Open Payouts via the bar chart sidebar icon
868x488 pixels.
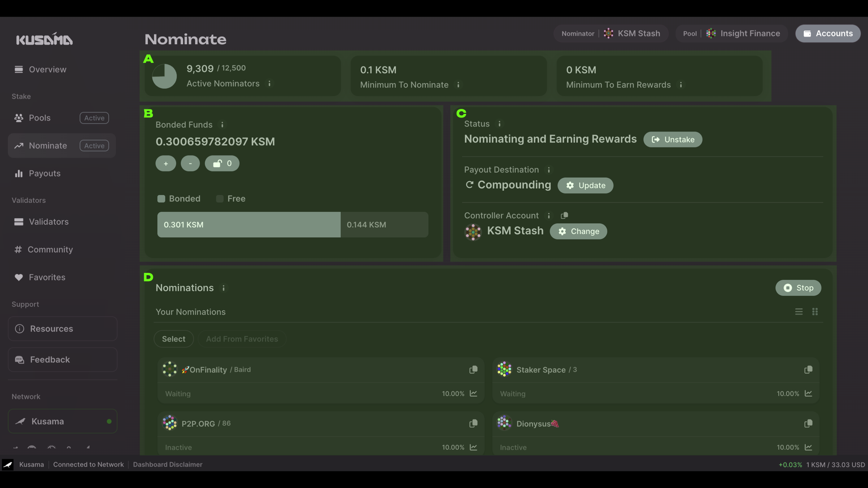point(19,174)
